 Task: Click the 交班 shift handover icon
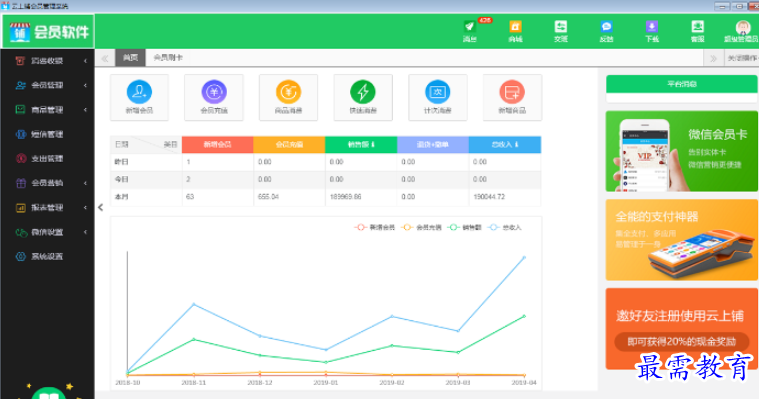561,31
